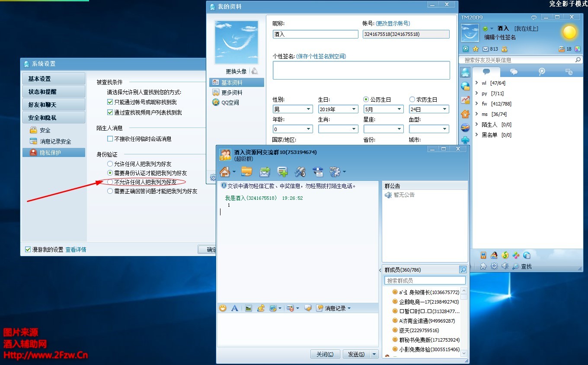The height and width of the screenshot is (365, 588).
Task: Open the emoticon smiley picker in chat
Action: (223, 308)
